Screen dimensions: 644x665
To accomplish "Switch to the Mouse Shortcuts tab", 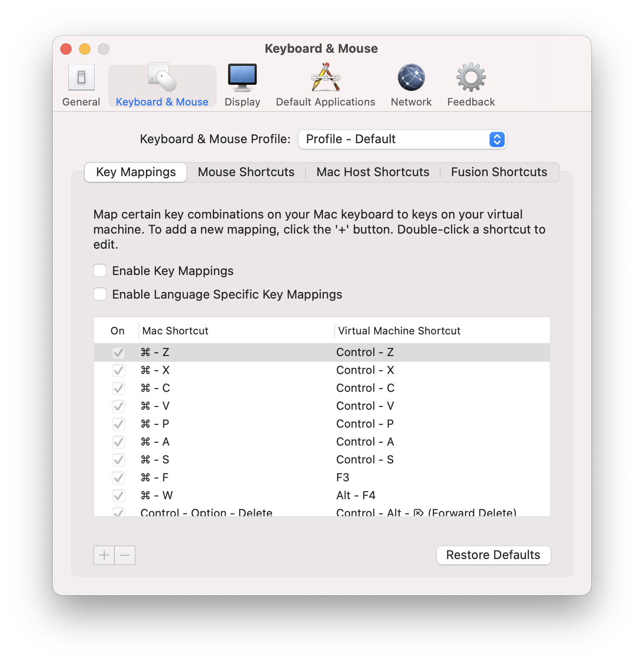I will pos(246,172).
